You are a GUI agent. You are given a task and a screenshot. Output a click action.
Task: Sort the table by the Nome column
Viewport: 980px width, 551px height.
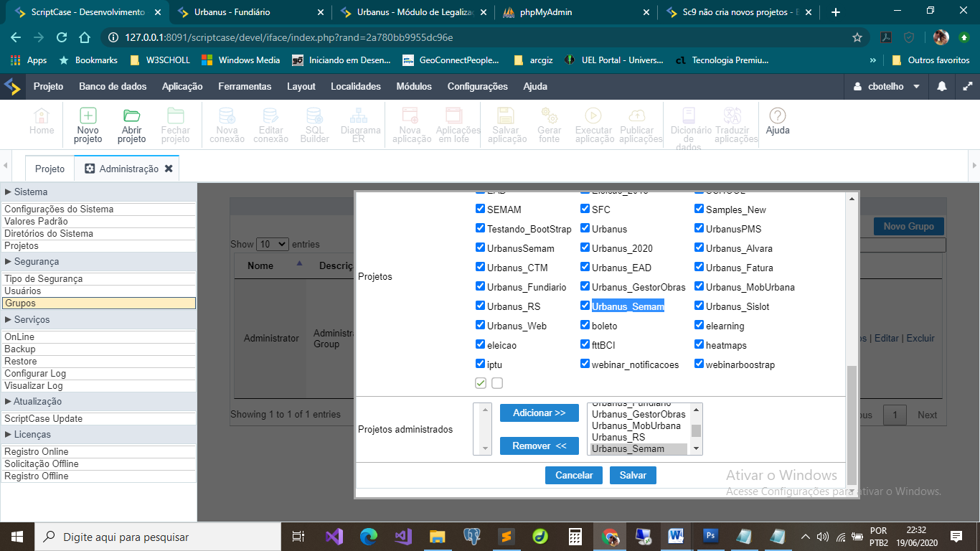pos(275,265)
